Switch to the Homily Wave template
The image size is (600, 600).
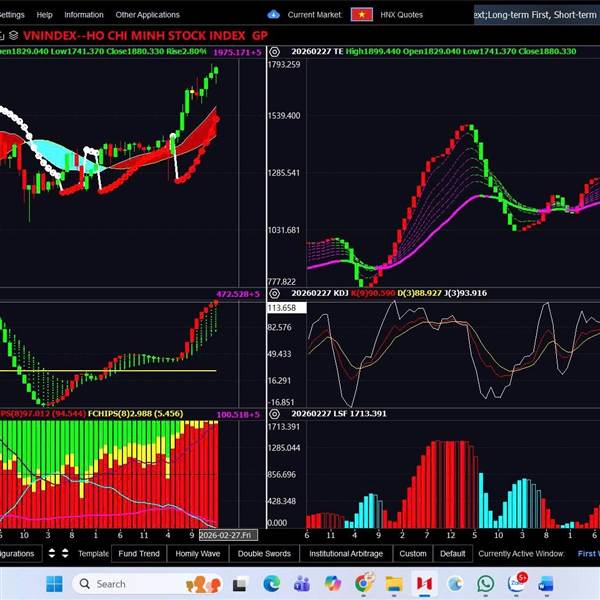(197, 553)
